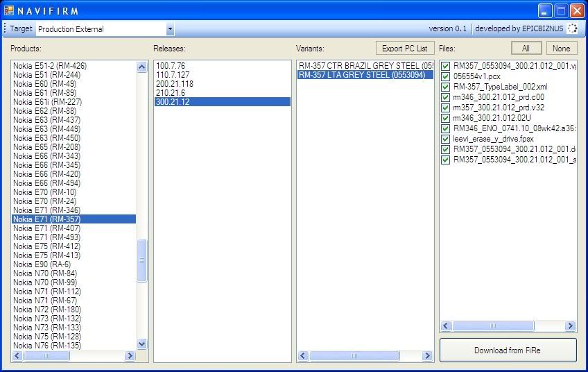Click the Products vertical scrollbar thumb

pos(141,260)
